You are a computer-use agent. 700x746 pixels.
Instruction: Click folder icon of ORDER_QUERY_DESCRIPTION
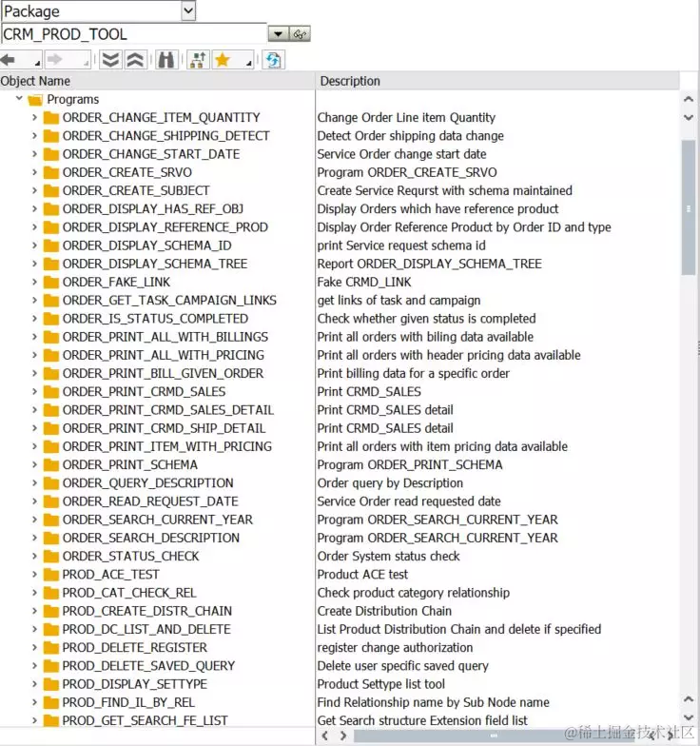point(51,483)
